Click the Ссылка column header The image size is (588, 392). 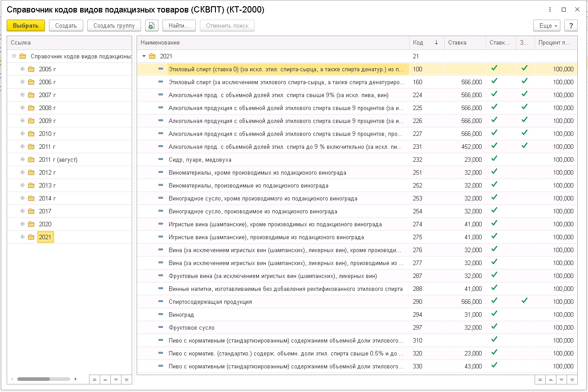point(69,42)
